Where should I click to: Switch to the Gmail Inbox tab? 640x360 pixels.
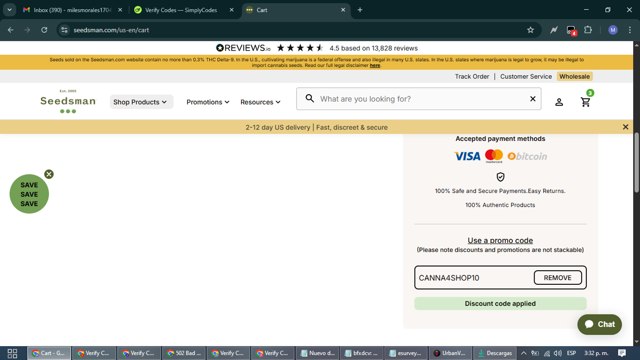click(72, 10)
